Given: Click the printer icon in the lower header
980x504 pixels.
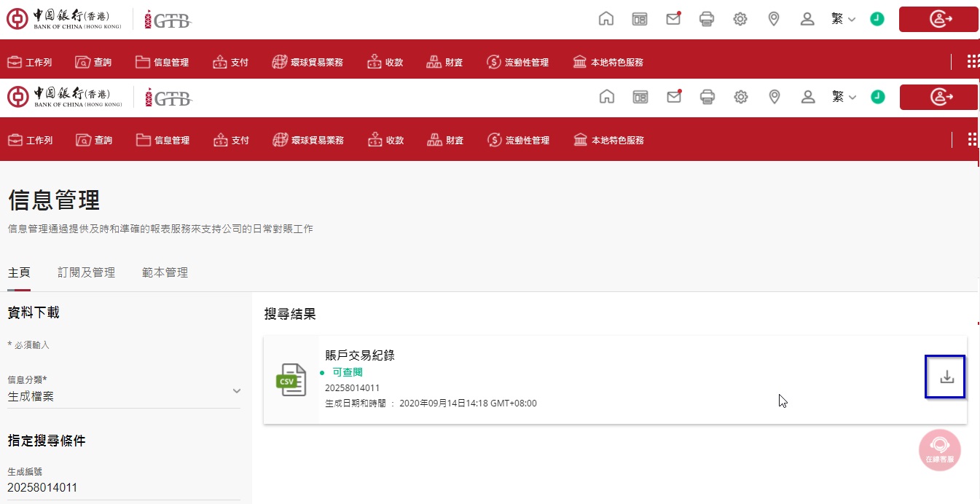Looking at the screenshot, I should [707, 97].
